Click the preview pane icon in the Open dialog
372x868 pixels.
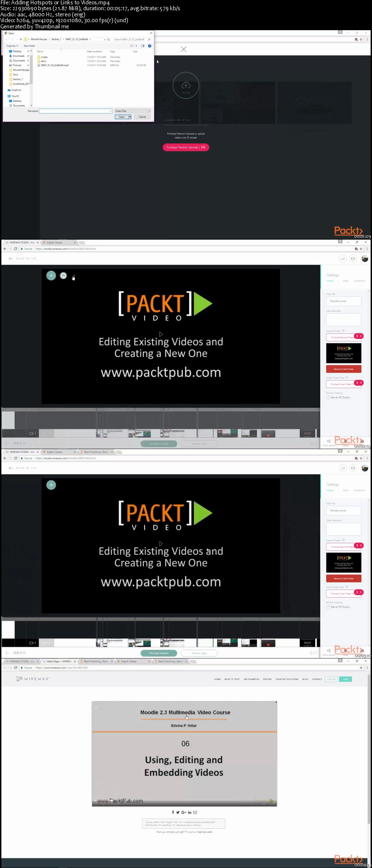coord(143,46)
